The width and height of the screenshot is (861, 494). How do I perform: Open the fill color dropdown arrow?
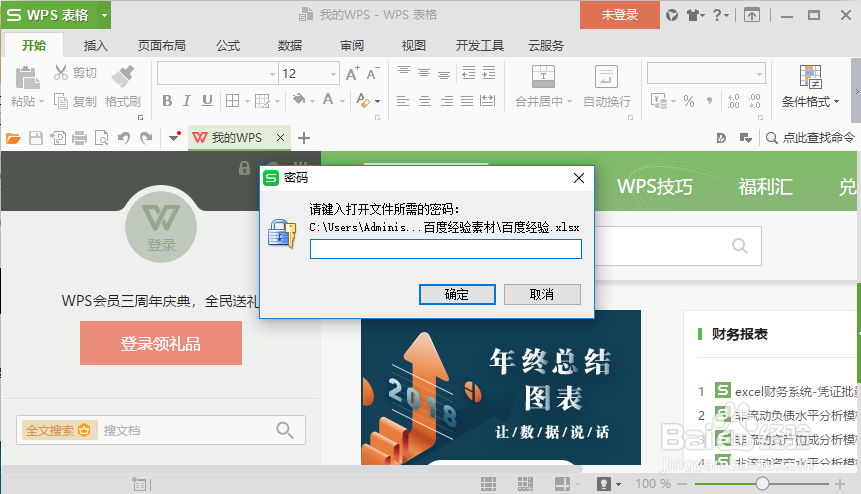click(312, 102)
